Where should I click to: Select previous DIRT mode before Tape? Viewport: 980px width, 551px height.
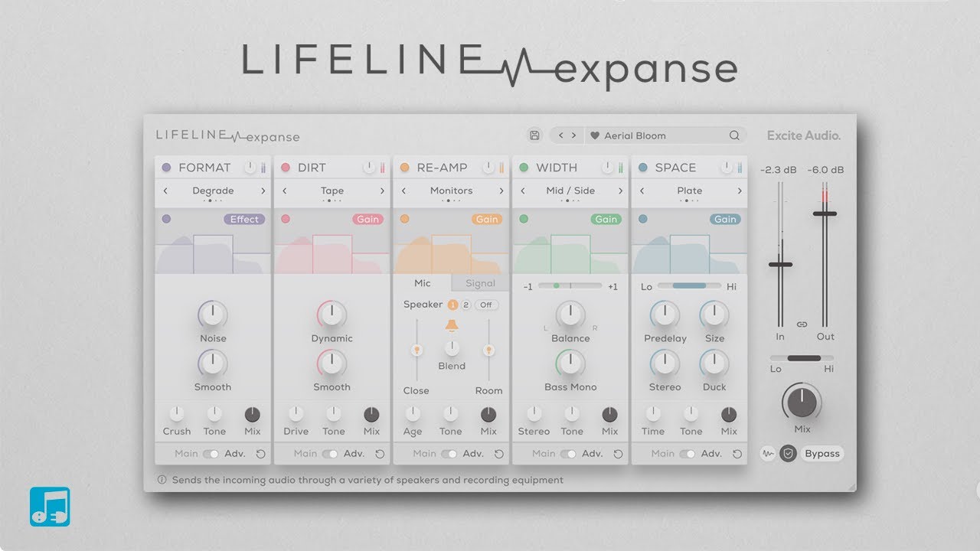285,191
